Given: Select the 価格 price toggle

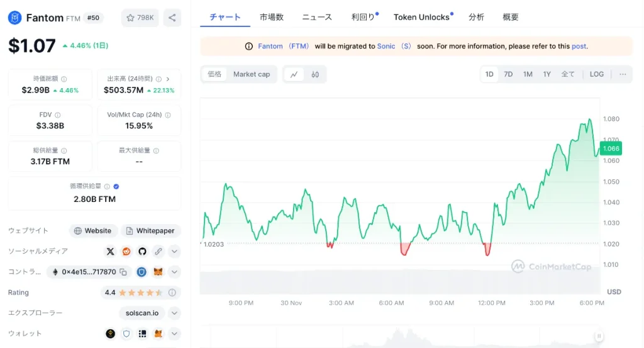Looking at the screenshot, I should pos(214,74).
